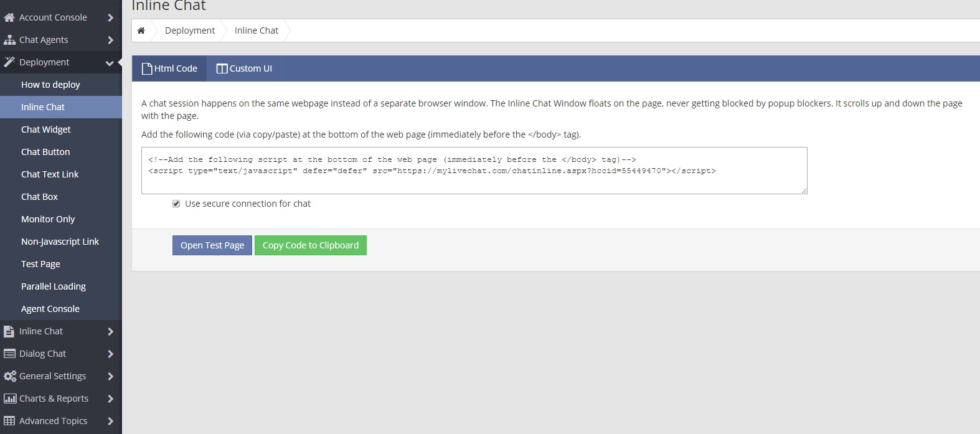The height and width of the screenshot is (434, 980).
Task: Open the Test Page menu item
Action: [61, 264]
